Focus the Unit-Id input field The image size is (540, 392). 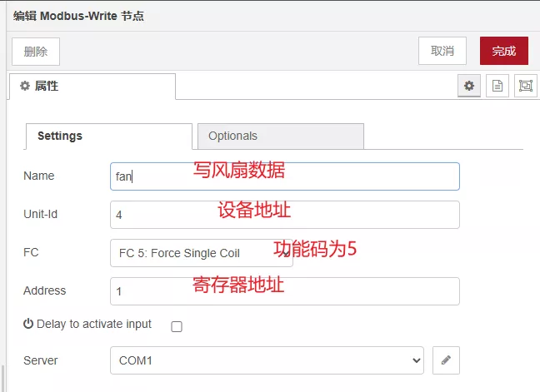284,214
